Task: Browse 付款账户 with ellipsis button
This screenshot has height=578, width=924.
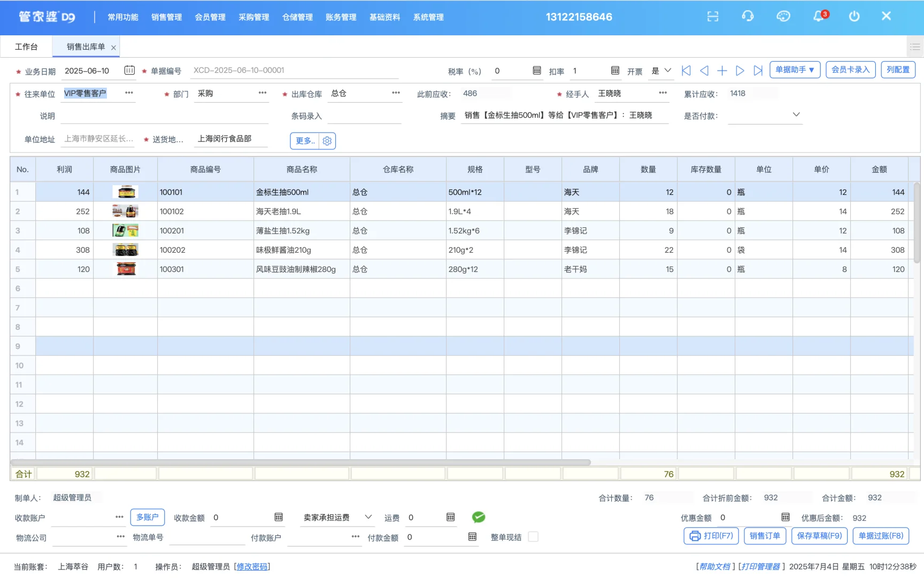Action: click(356, 537)
